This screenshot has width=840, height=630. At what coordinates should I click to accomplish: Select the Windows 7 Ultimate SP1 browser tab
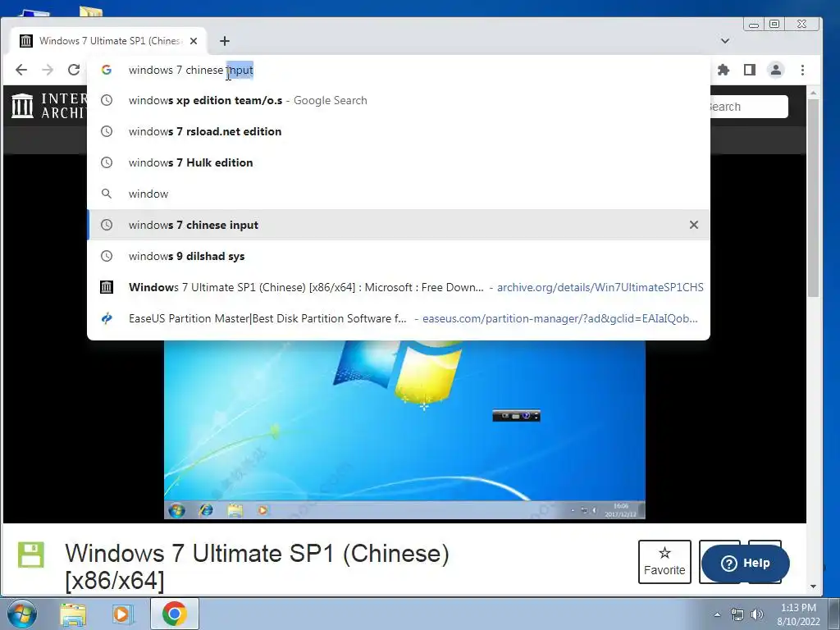click(x=109, y=41)
